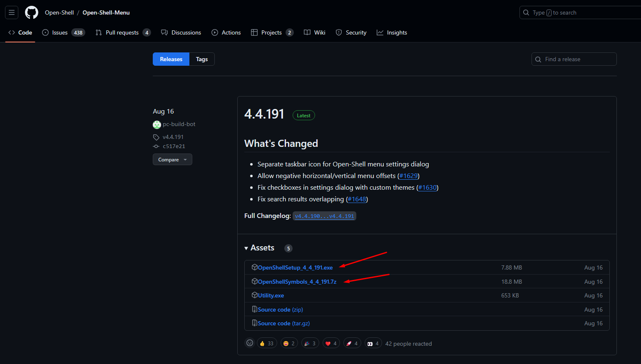Viewport: 641px width, 364px height.
Task: Click the 7.88 MB size text
Action: click(x=512, y=267)
